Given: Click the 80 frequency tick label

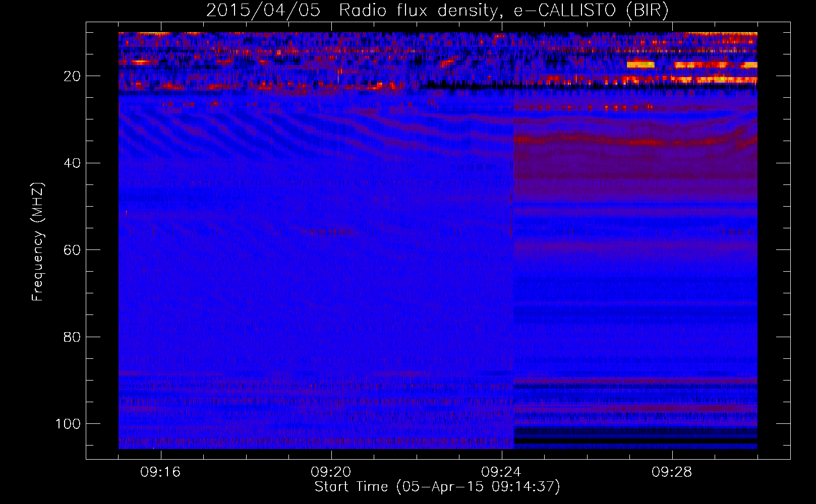Looking at the screenshot, I should point(72,337).
